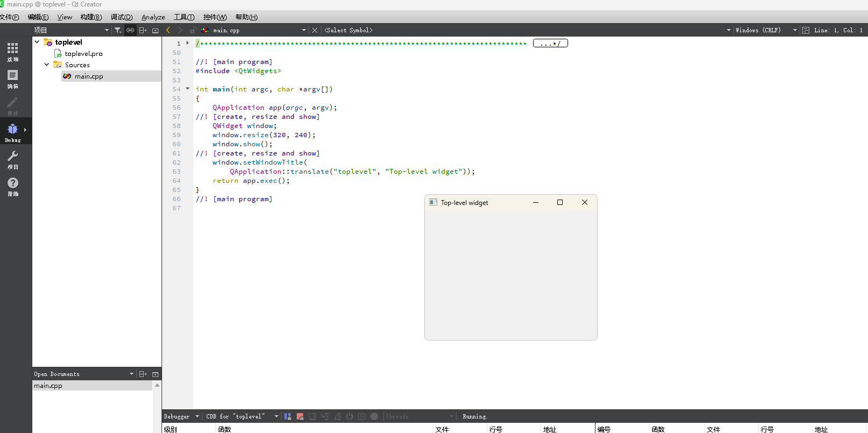Click the Interrupt debugger icon
The width and height of the screenshot is (868, 433).
[288, 416]
